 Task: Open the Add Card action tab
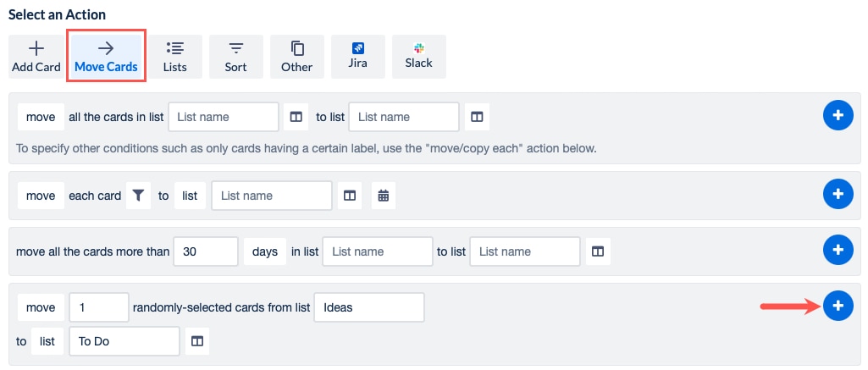pyautogui.click(x=36, y=57)
